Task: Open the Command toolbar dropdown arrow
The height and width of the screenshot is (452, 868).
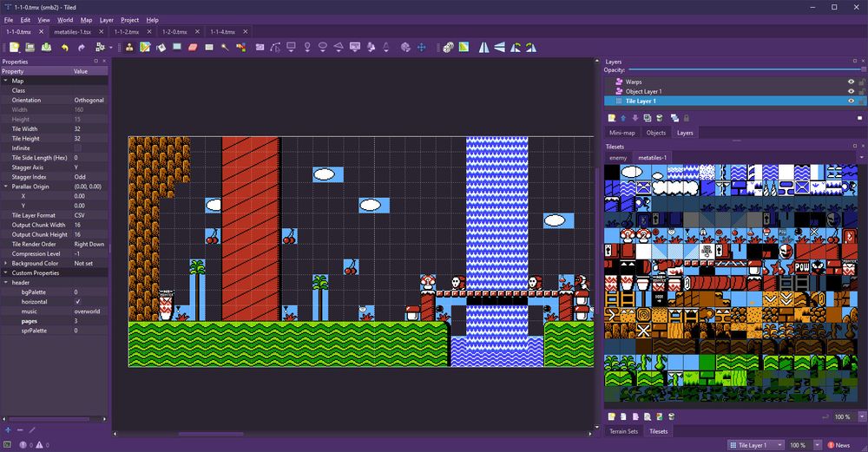Action: pyautogui.click(x=111, y=48)
